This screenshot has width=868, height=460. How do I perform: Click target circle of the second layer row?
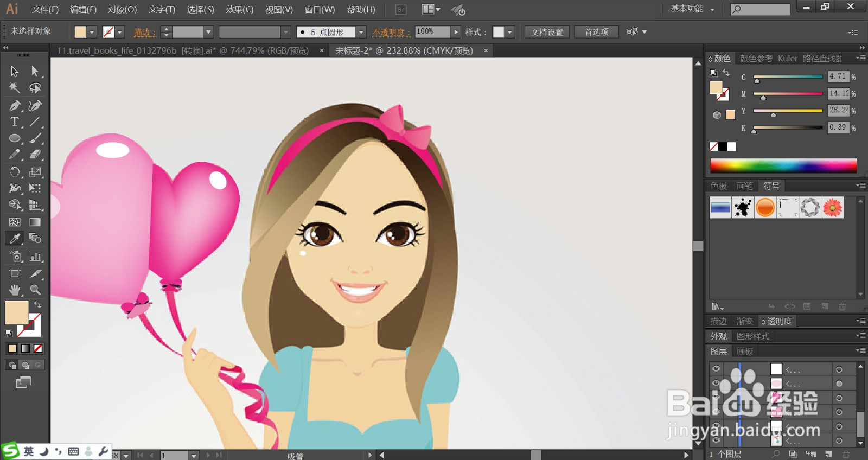[839, 384]
